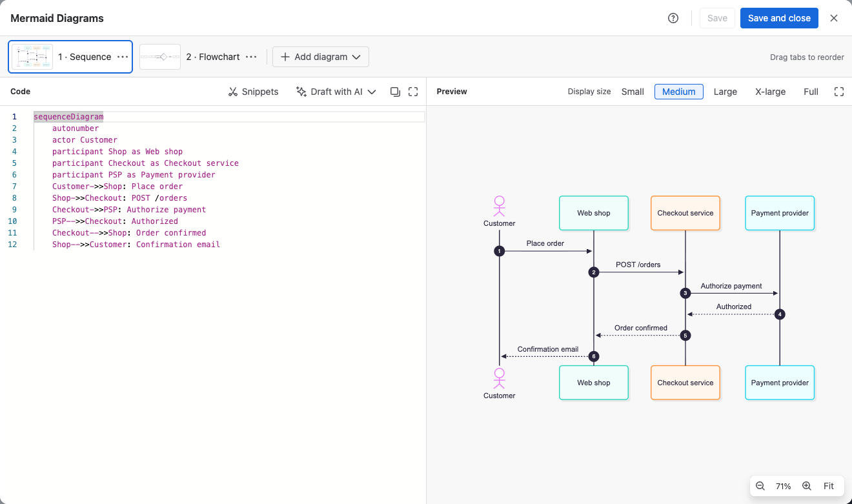Click the disabled Save button

[x=717, y=18]
